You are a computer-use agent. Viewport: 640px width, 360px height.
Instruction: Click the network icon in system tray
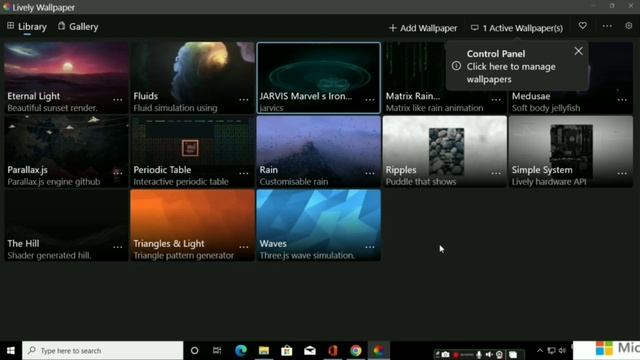click(x=551, y=351)
